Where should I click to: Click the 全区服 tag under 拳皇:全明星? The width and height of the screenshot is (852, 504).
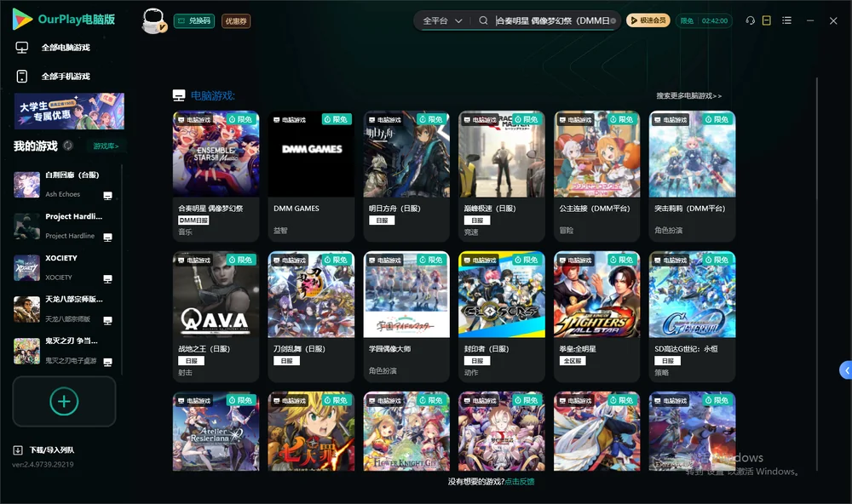point(573,361)
